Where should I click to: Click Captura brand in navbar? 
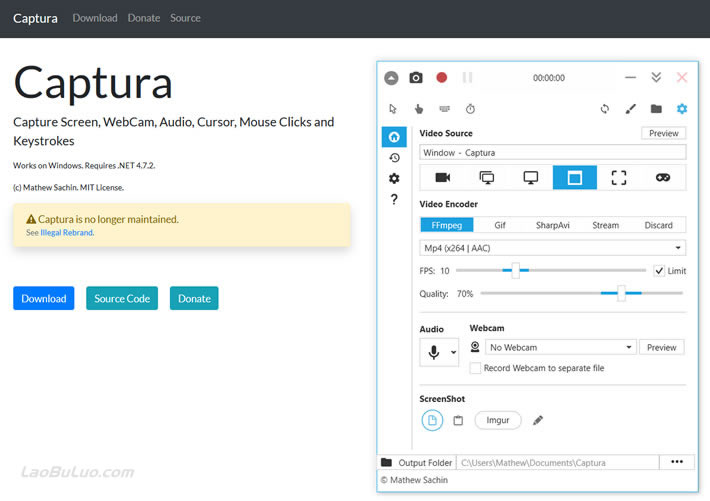[35, 18]
